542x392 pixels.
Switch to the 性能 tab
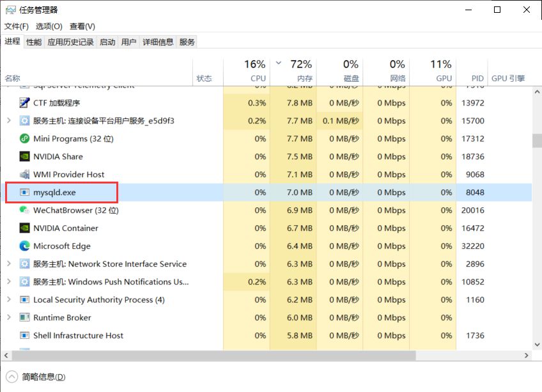[x=34, y=42]
